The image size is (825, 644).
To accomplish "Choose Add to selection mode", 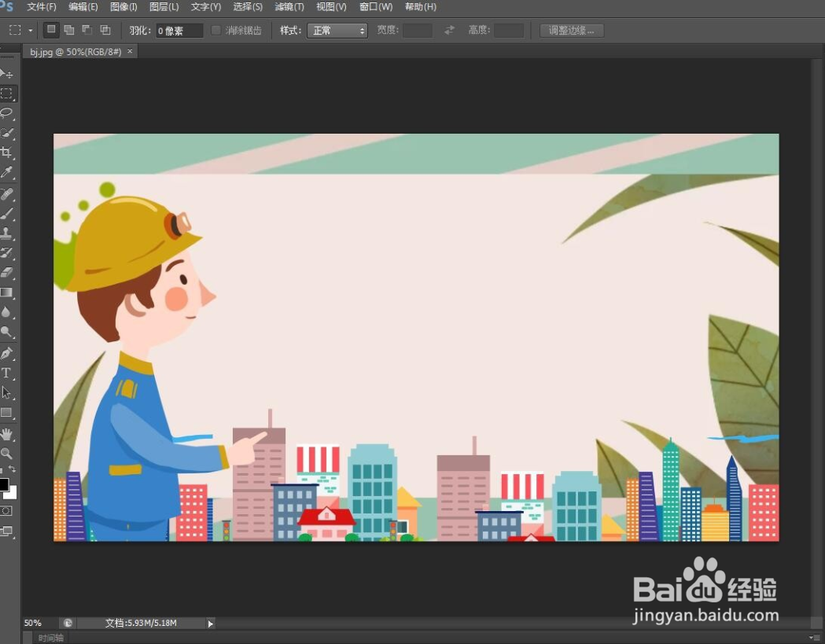I will 69,30.
